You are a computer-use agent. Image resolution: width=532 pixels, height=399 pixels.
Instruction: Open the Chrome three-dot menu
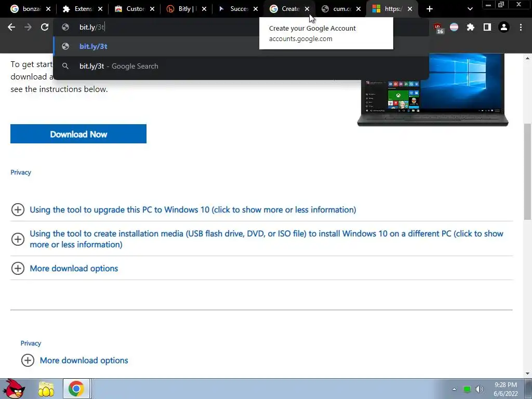pos(521,27)
